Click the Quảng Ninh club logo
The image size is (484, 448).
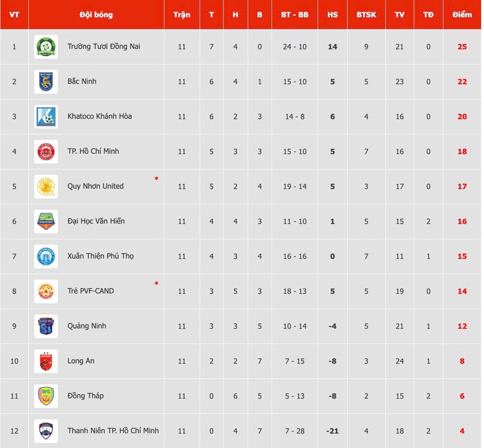tap(46, 326)
